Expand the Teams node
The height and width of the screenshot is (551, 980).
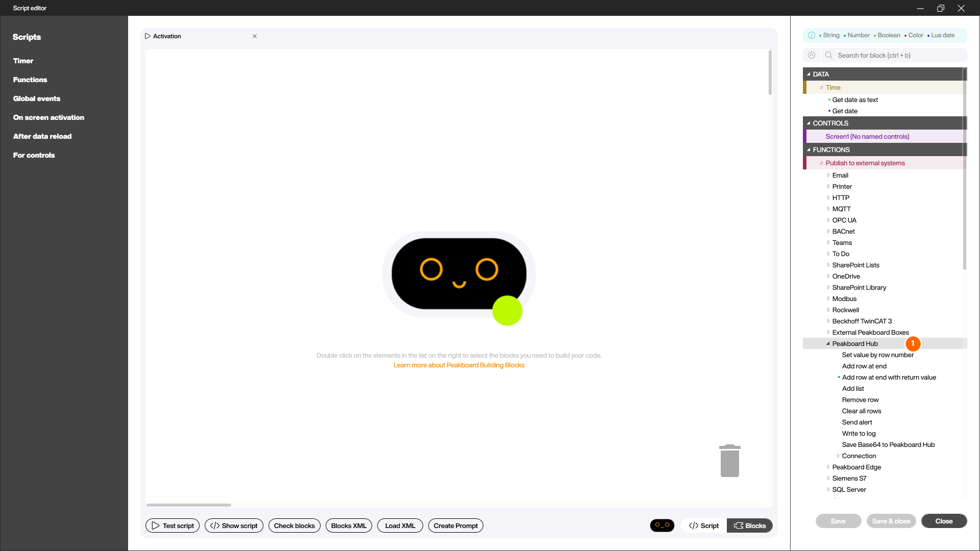click(x=828, y=242)
